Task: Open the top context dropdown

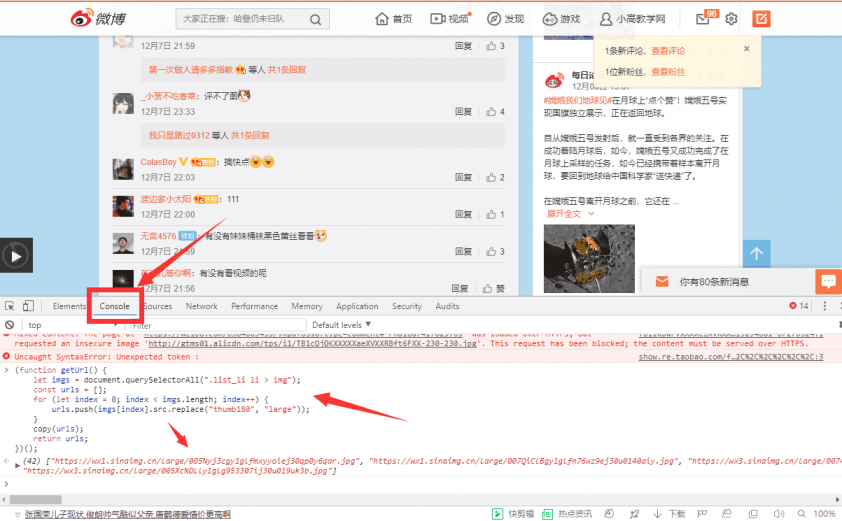Action: (x=72, y=325)
